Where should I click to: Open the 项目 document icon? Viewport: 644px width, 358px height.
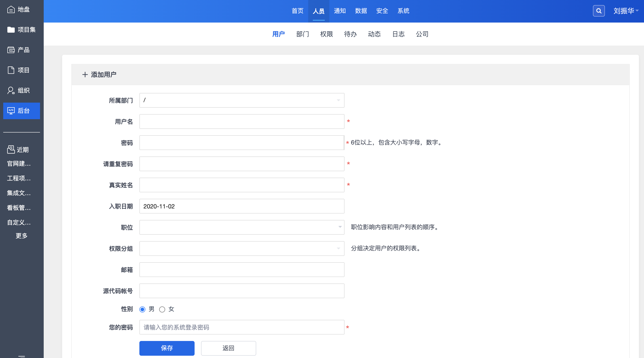pos(11,70)
